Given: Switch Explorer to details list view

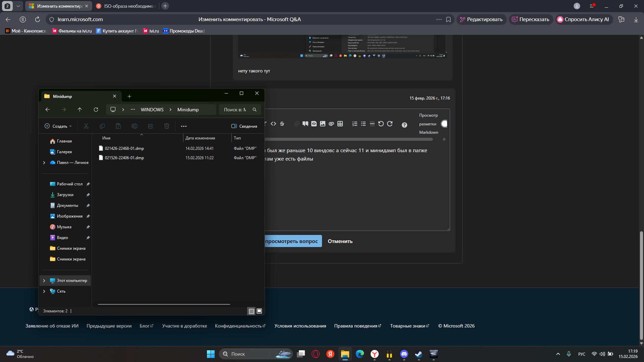Looking at the screenshot, I should pos(251,311).
